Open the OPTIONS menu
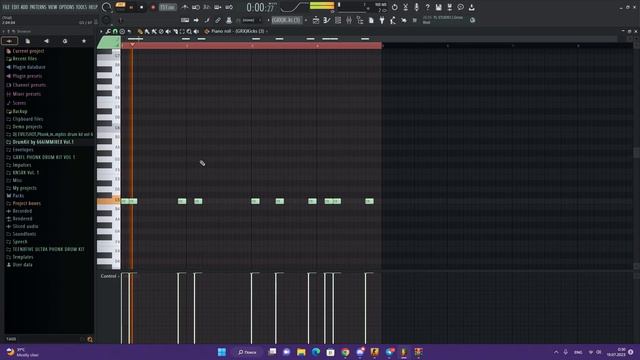This screenshot has width=640, height=360. pyautogui.click(x=67, y=7)
